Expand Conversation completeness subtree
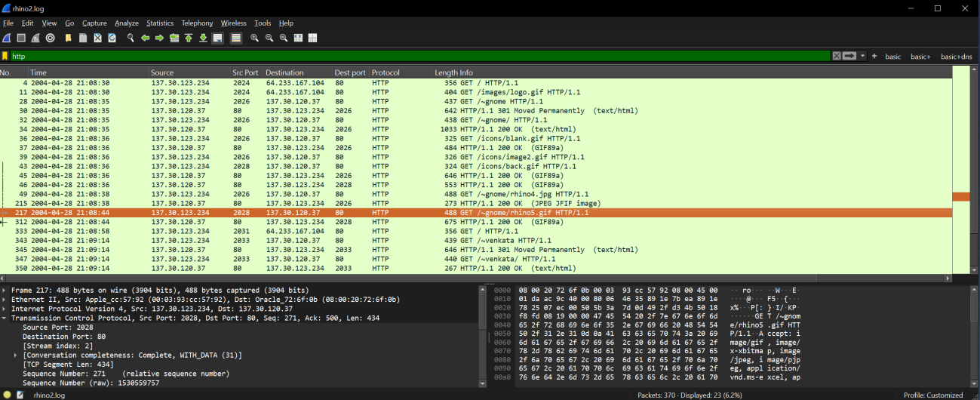This screenshot has height=400, width=980. coord(16,355)
